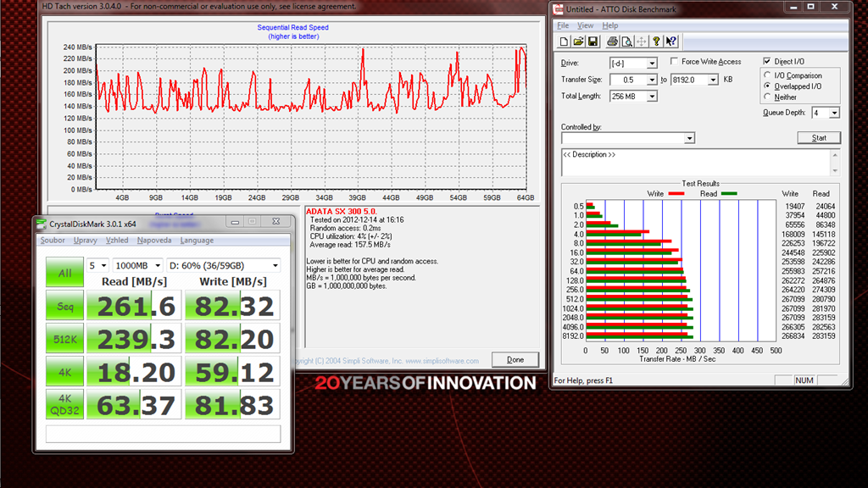Click the Print icon in ATTO toolbar
Viewport: 868px width, 488px height.
coord(612,42)
